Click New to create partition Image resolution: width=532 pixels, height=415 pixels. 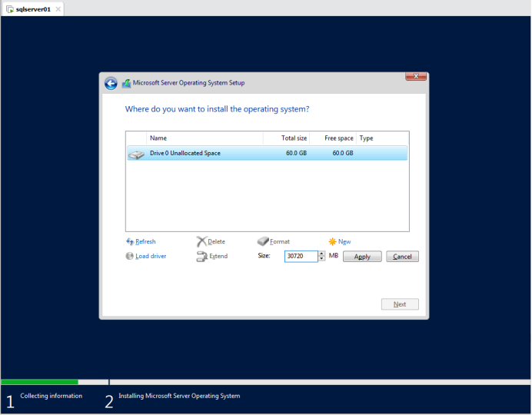click(x=344, y=241)
